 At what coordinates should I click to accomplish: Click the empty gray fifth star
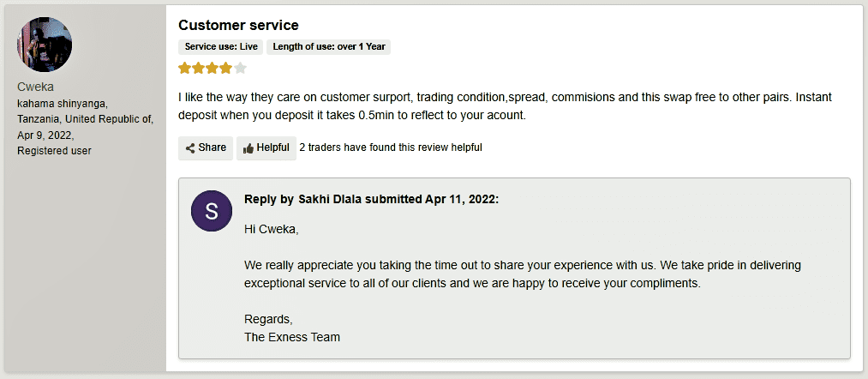[x=240, y=68]
